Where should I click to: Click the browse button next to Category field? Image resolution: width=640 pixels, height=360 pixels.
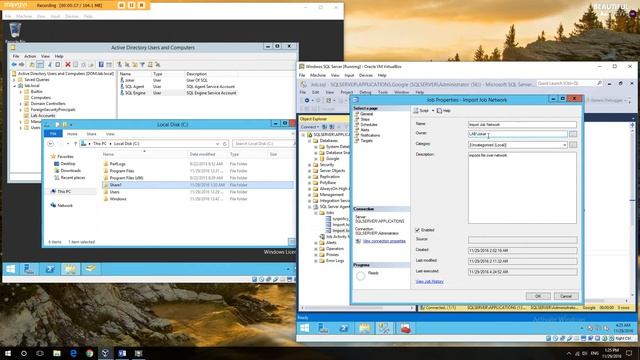click(x=573, y=145)
